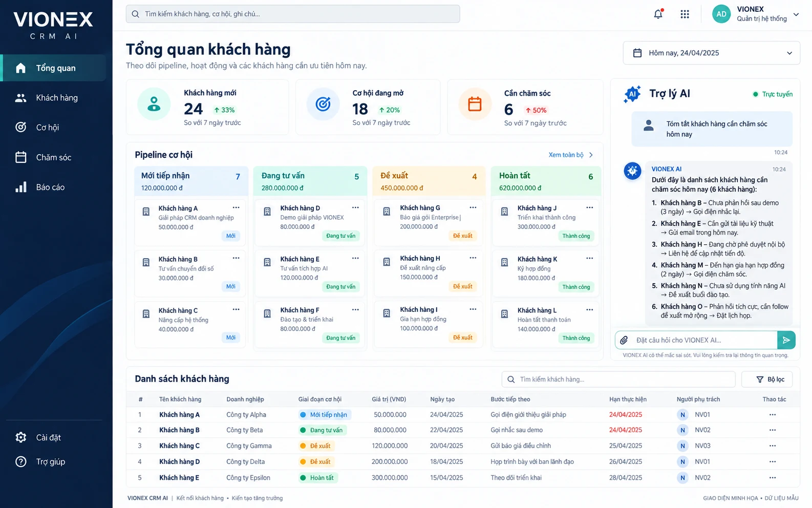Expand the VIONEX account dropdown chevron

[796, 14]
